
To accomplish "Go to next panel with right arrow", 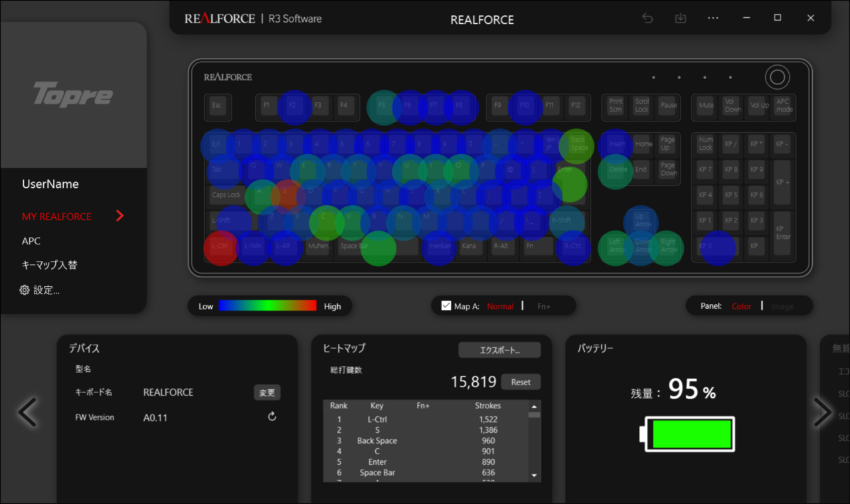I will pos(822,412).
